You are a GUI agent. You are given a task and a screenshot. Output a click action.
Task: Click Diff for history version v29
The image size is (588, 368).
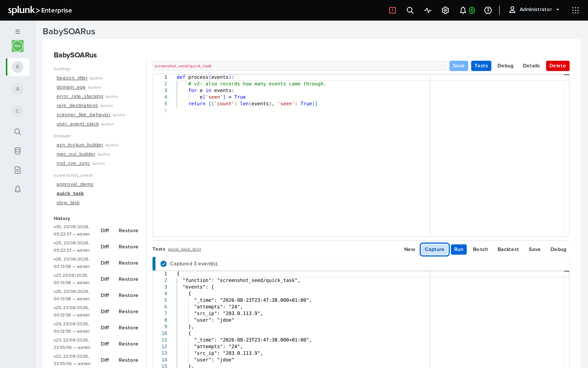(x=105, y=247)
